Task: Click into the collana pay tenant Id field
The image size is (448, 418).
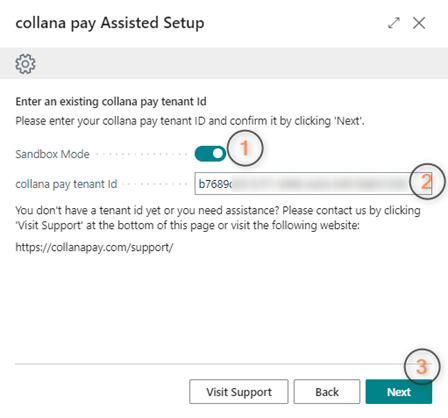Action: coord(313,183)
